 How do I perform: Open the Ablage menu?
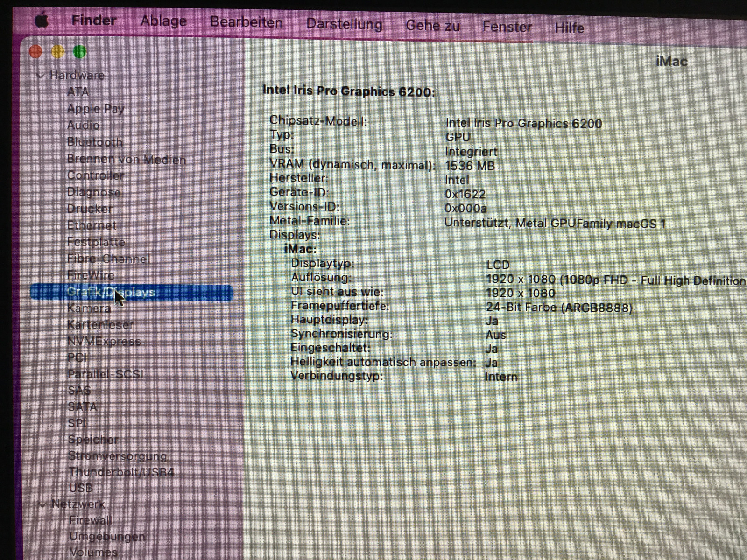pyautogui.click(x=163, y=21)
